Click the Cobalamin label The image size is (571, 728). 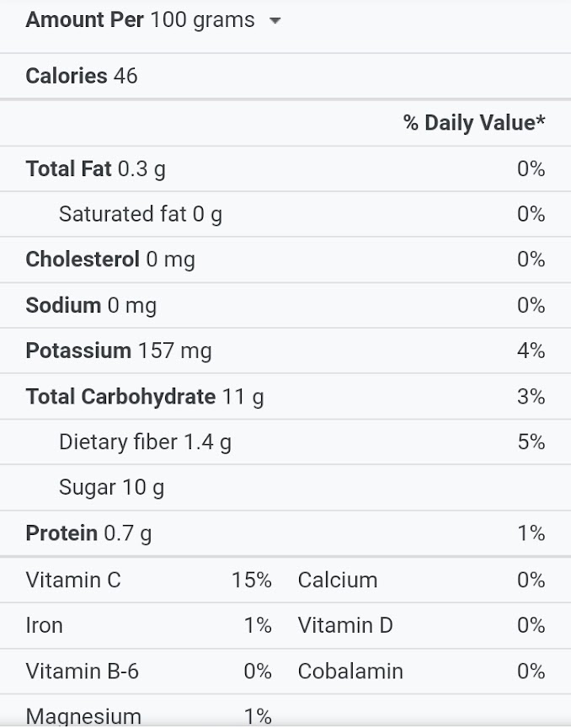coord(350,671)
